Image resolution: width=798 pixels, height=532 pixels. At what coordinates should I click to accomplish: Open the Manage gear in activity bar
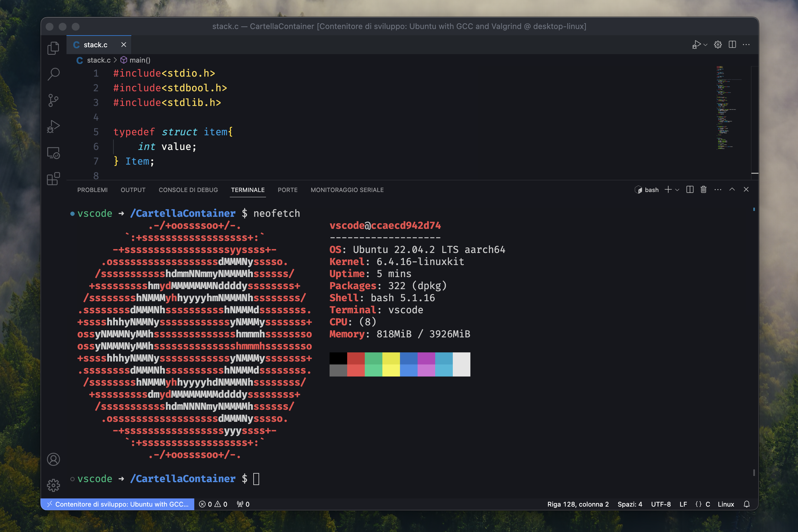pos(53,485)
